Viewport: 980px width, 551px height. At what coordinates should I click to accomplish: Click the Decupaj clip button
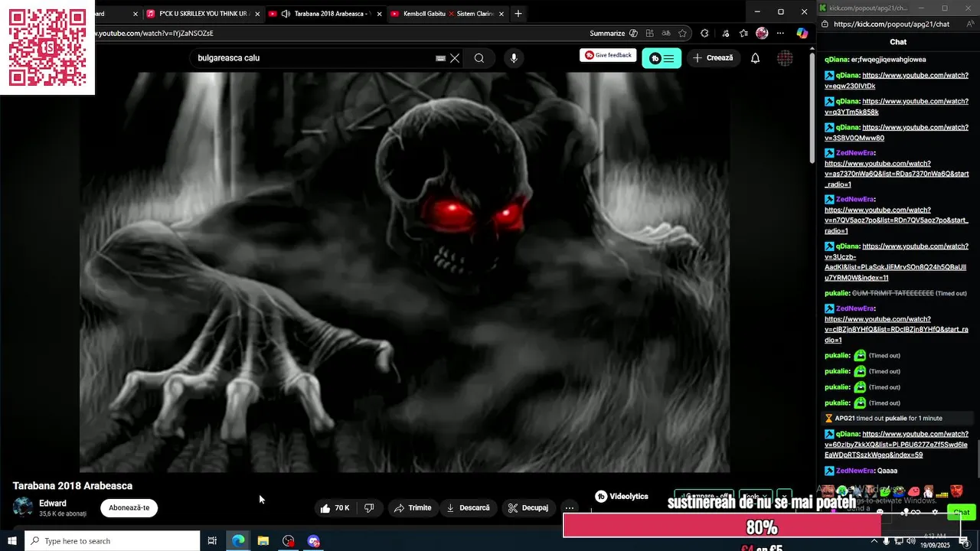point(528,508)
